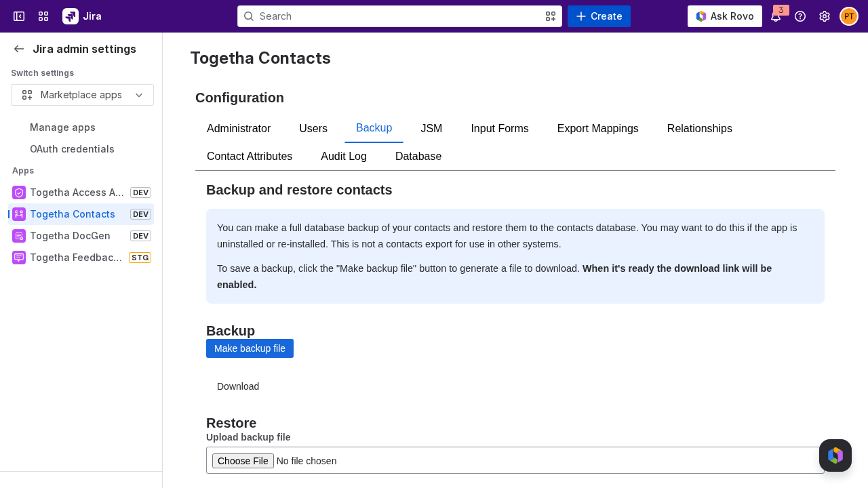Open Manage apps in sidebar
Viewport: 868px width, 488px height.
point(62,127)
